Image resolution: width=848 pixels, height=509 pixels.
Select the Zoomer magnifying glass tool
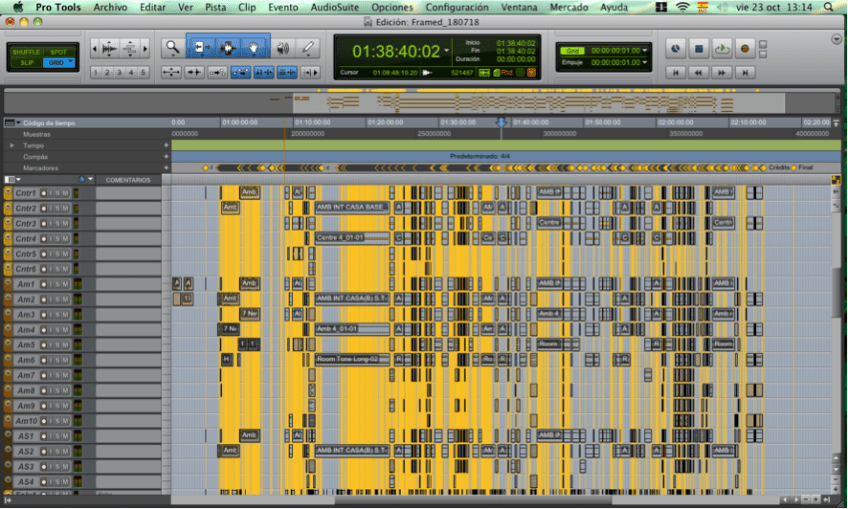point(172,47)
